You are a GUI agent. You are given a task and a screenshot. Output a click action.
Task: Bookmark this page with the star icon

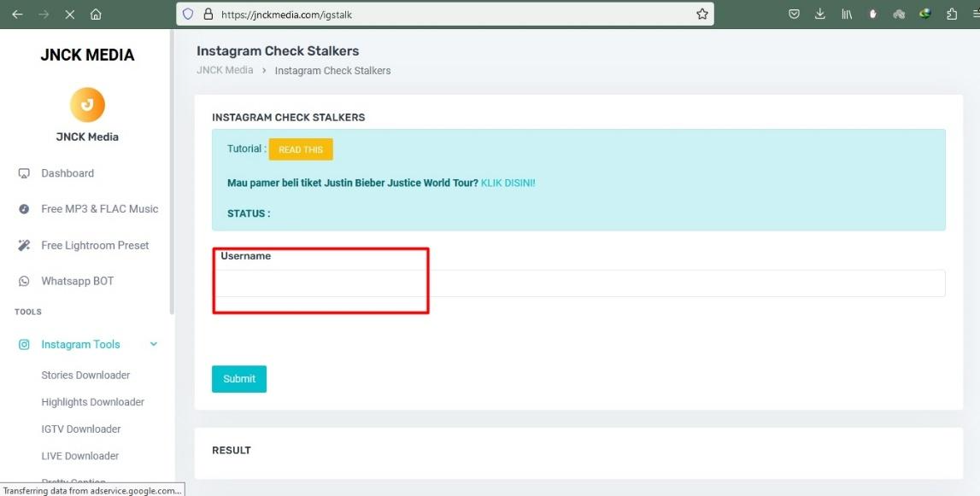tap(701, 14)
